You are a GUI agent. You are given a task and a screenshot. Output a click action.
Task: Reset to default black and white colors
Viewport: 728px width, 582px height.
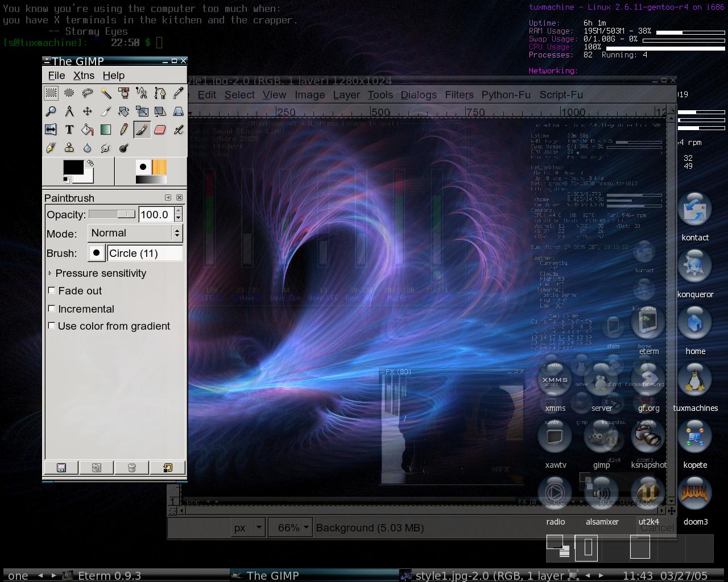pos(67,180)
